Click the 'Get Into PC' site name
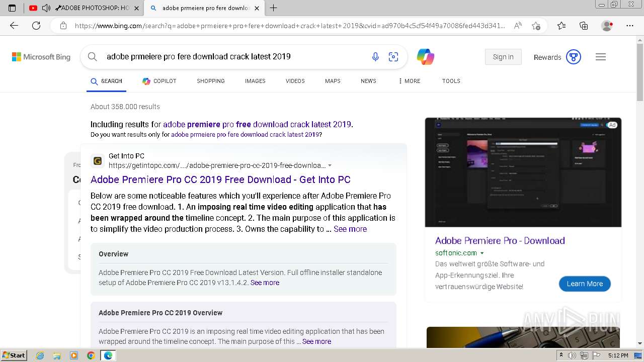The height and width of the screenshot is (362, 644). coord(126,156)
